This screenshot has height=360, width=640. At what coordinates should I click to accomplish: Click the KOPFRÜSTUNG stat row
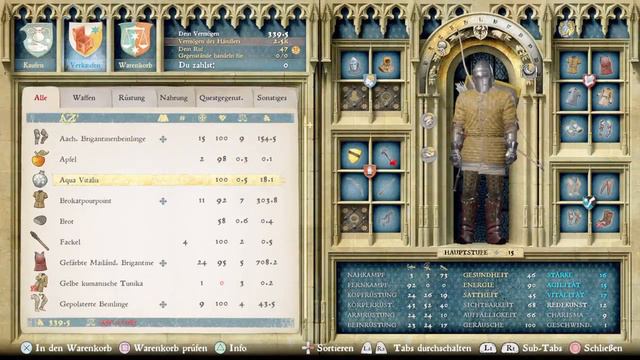pos(398,295)
